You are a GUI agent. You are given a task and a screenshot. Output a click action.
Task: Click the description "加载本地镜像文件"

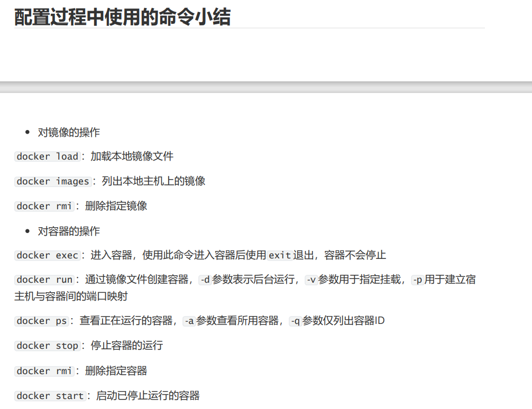click(x=132, y=156)
